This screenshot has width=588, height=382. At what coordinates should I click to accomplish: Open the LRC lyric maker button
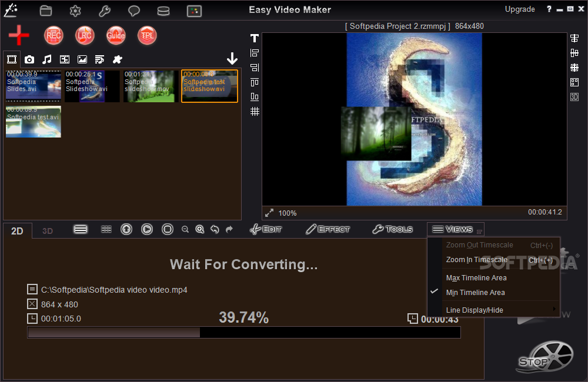85,36
